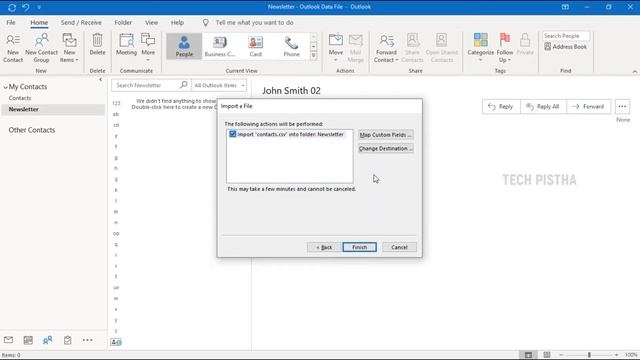Image resolution: width=640 pixels, height=360 pixels.
Task: Open Forward Contact dropdown
Action: click(386, 48)
